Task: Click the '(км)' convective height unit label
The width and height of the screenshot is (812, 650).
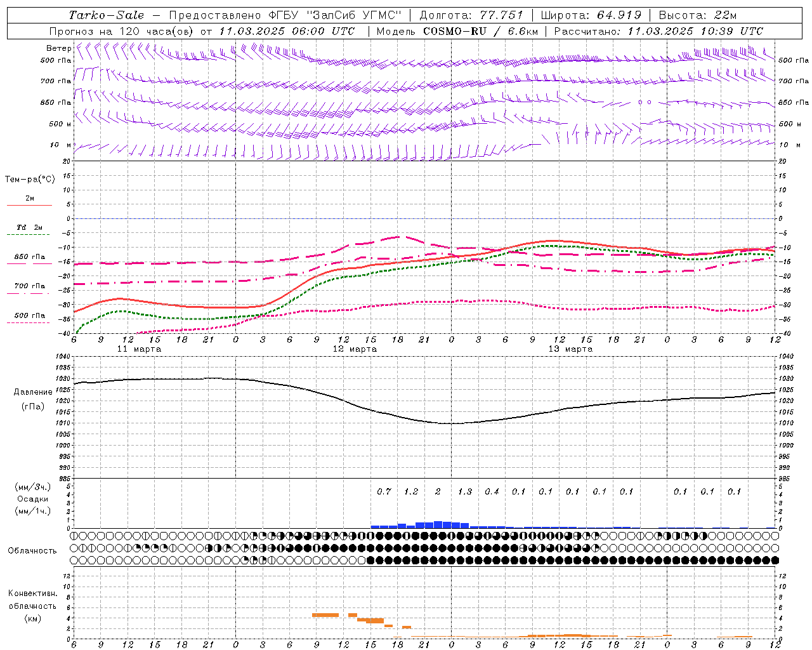Action: pyautogui.click(x=32, y=618)
